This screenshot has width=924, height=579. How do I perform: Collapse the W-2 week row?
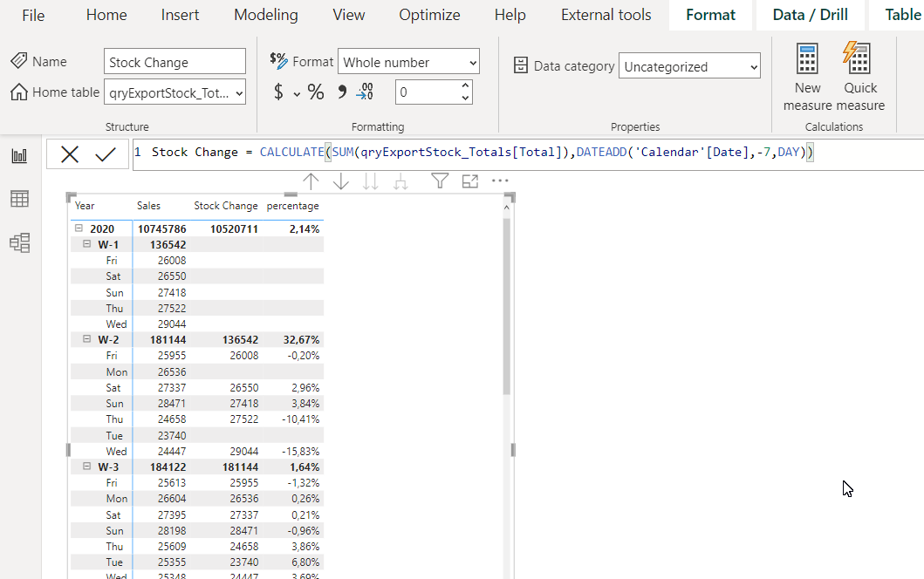(x=86, y=338)
